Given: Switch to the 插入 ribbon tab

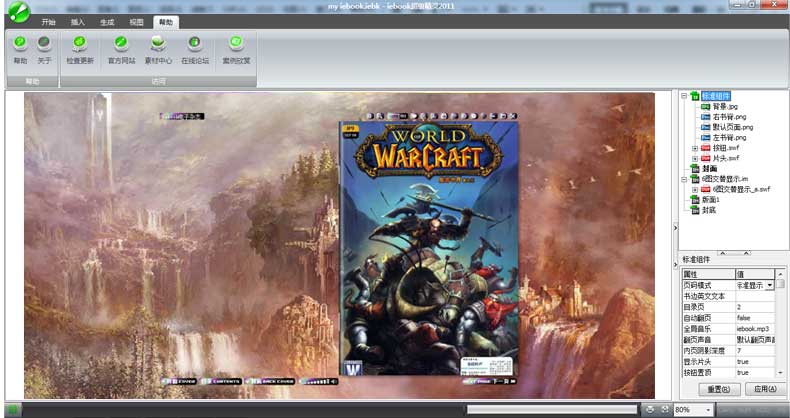Looking at the screenshot, I should point(78,22).
